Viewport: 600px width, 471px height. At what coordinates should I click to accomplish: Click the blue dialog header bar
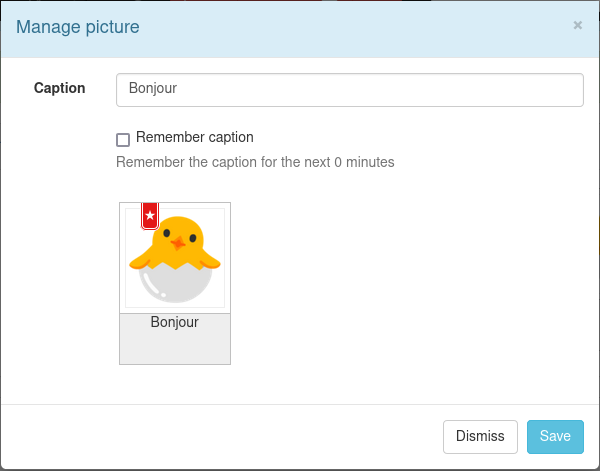350,27
